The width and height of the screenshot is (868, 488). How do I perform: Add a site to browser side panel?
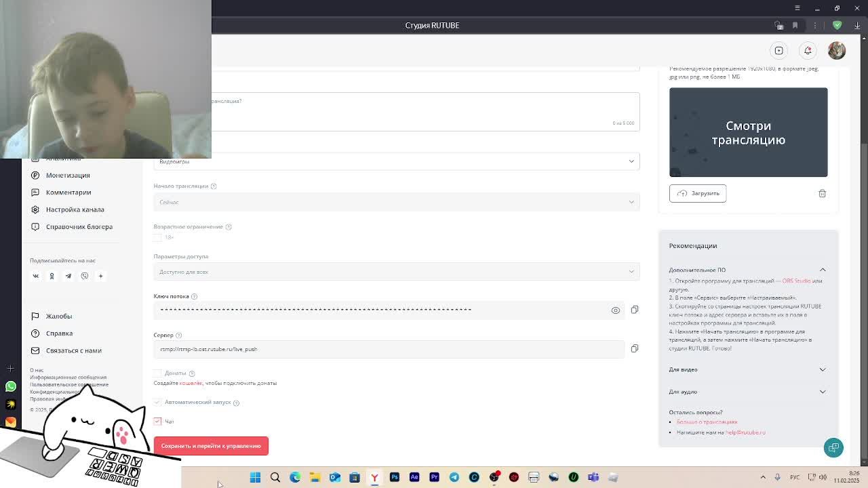(10, 368)
